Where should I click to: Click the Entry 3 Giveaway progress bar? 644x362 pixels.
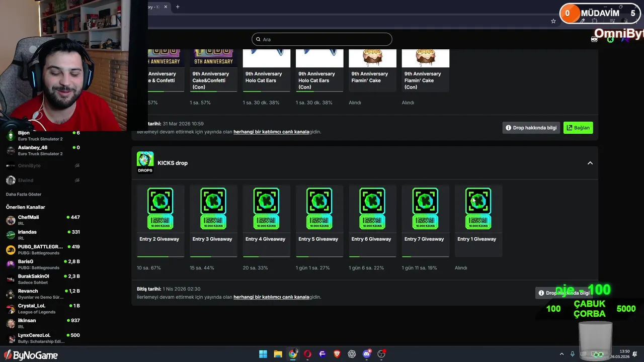(x=213, y=256)
